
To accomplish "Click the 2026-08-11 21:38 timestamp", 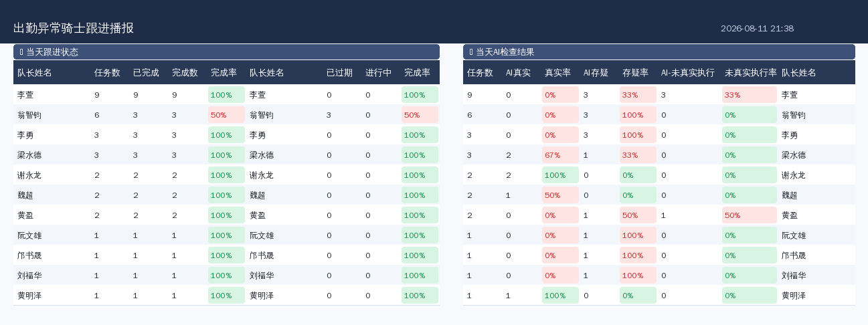I will (757, 29).
